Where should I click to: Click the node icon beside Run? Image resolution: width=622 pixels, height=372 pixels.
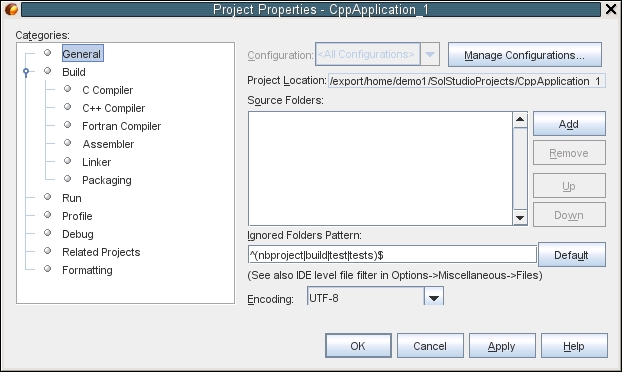click(x=48, y=197)
